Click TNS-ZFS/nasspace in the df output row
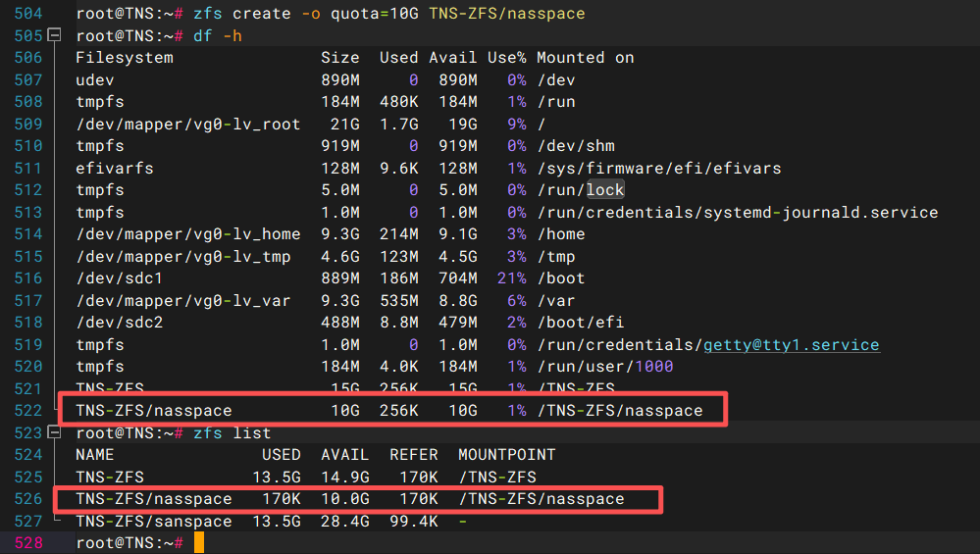This screenshot has width=980, height=554. click(154, 410)
